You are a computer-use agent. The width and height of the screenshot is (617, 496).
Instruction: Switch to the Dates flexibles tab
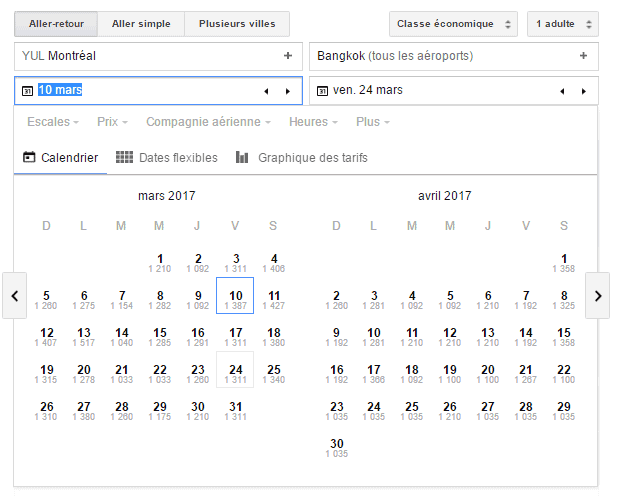point(167,158)
